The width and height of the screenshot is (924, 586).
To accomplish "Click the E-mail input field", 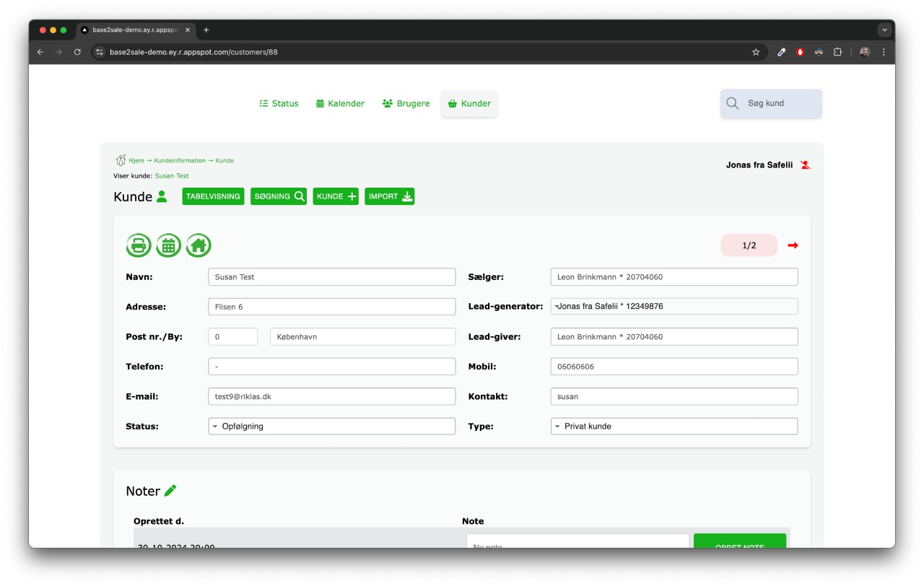I will coord(331,396).
